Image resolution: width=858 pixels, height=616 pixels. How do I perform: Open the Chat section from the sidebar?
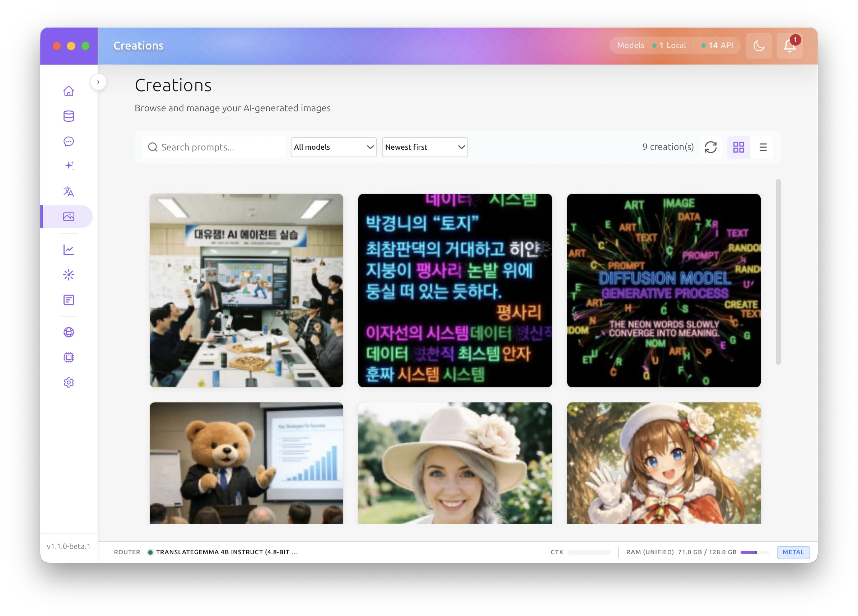click(69, 141)
